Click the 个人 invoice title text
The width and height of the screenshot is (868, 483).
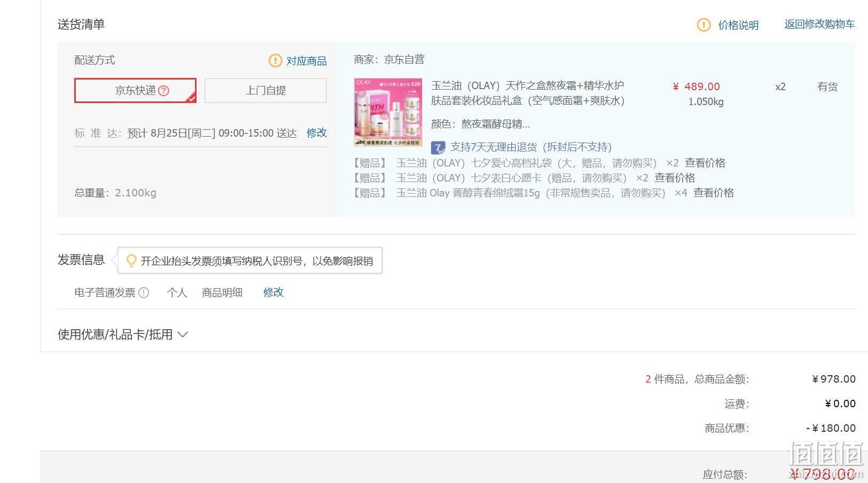pos(177,292)
